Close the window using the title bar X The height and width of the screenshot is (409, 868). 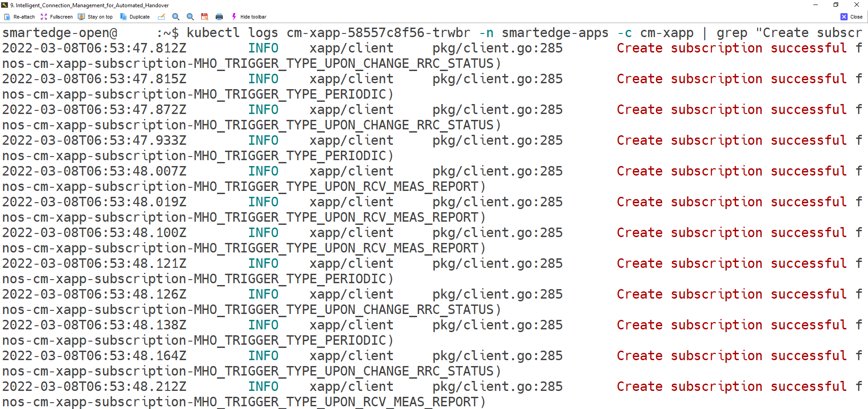pyautogui.click(x=857, y=5)
